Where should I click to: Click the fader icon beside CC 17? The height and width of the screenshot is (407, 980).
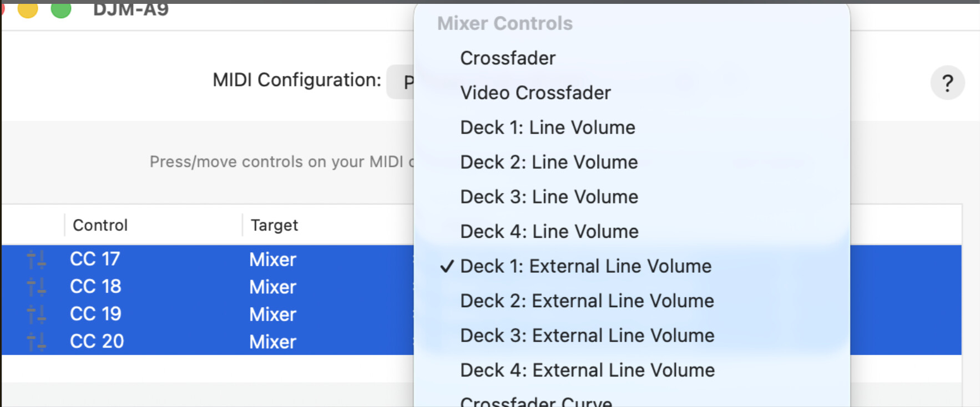[x=37, y=259]
